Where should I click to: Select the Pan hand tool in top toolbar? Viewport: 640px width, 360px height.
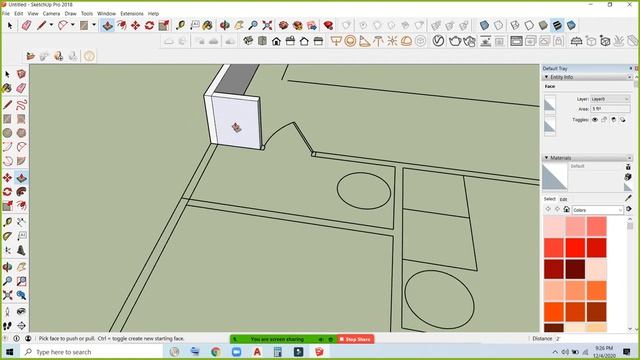tap(239, 26)
